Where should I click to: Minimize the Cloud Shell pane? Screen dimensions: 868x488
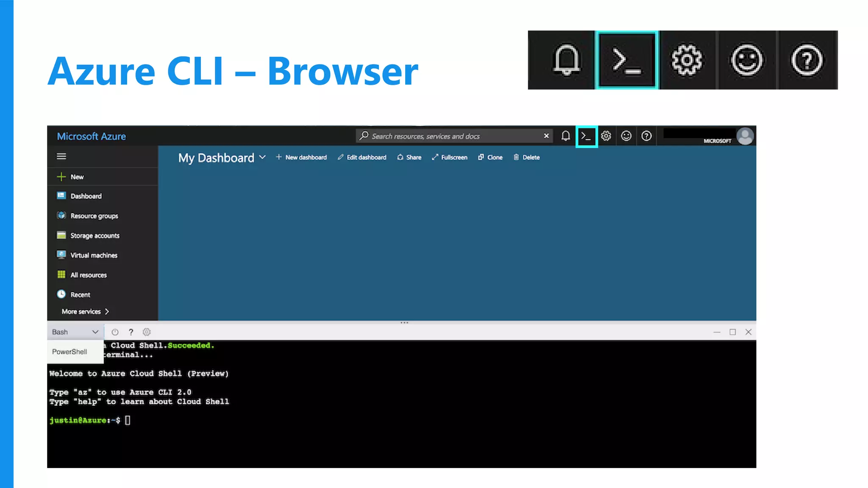pos(717,332)
